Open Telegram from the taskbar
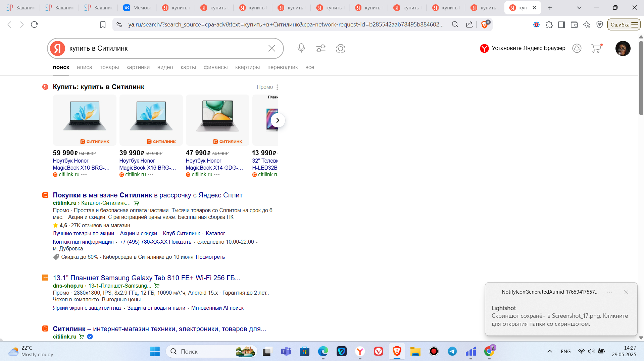 click(x=452, y=351)
